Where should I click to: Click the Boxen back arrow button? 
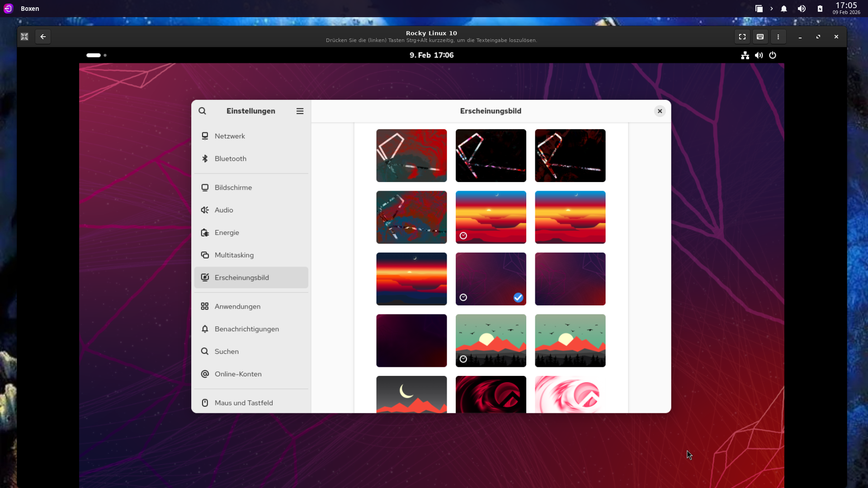tap(43, 37)
